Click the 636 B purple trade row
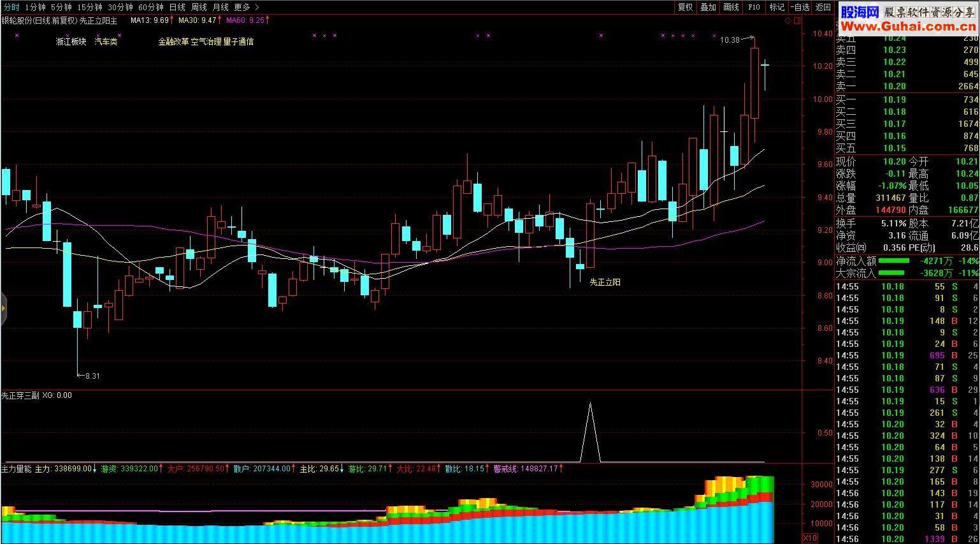980x544 pixels. pos(907,390)
